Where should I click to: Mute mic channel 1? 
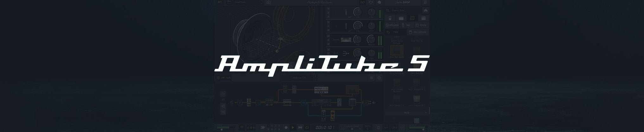tap(328, 9)
